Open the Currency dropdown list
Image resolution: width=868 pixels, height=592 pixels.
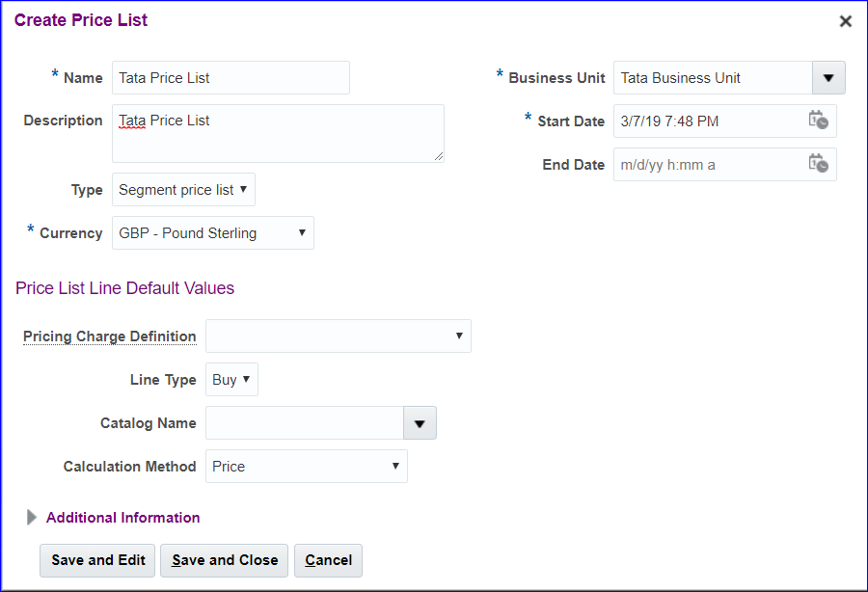tap(212, 233)
